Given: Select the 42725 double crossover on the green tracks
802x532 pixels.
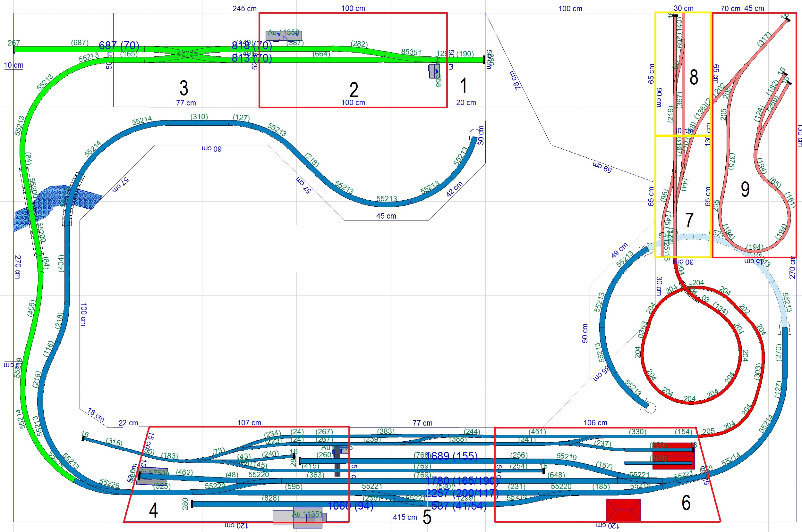Looking at the screenshot, I should pyautogui.click(x=187, y=54).
